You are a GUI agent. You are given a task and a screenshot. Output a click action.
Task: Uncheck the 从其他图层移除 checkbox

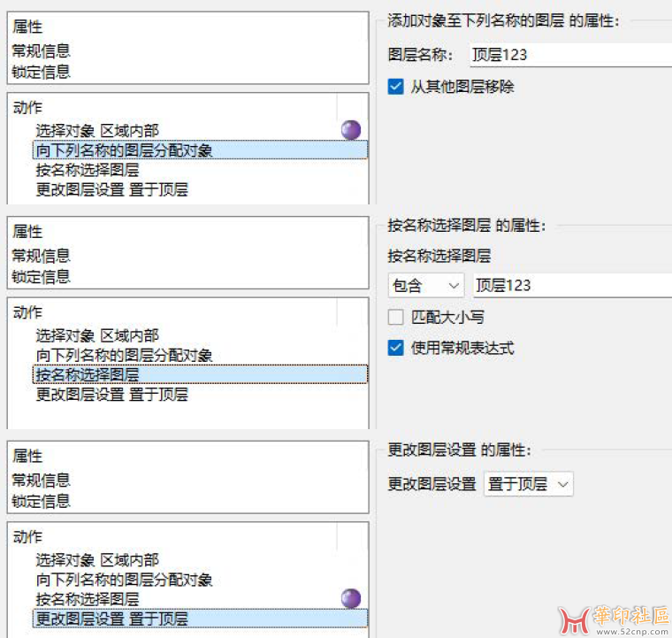point(395,87)
